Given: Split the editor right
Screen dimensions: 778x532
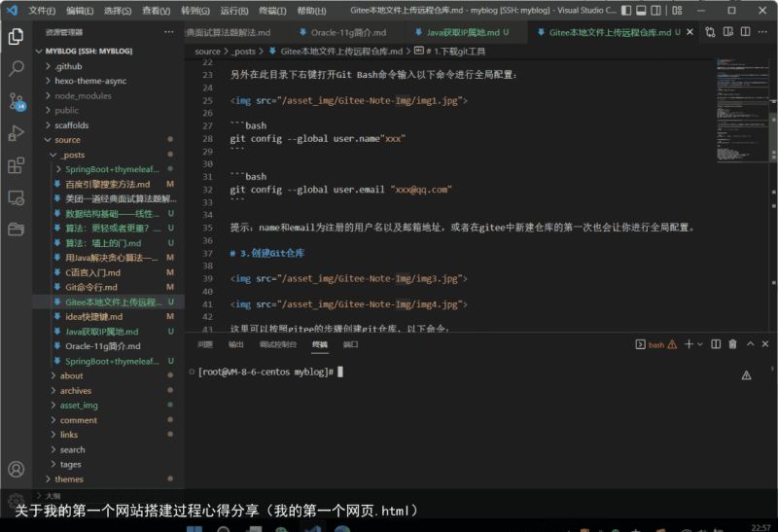Looking at the screenshot, I should click(x=745, y=32).
